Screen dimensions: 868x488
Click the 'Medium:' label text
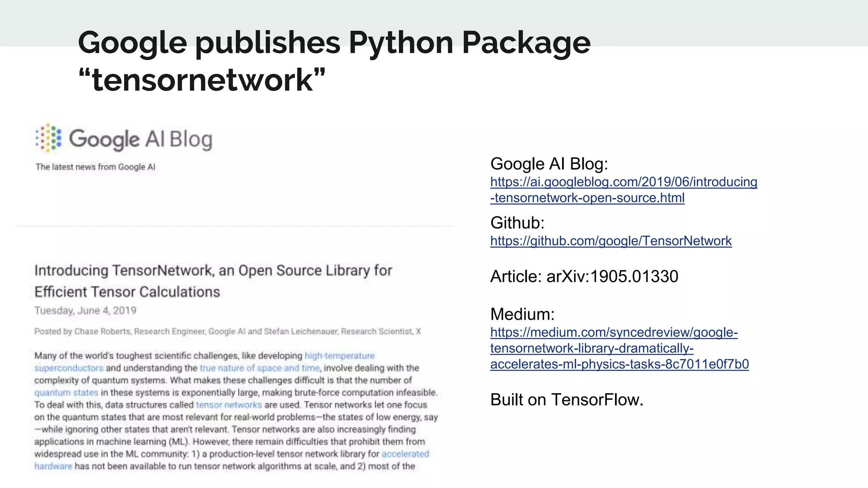tap(522, 314)
